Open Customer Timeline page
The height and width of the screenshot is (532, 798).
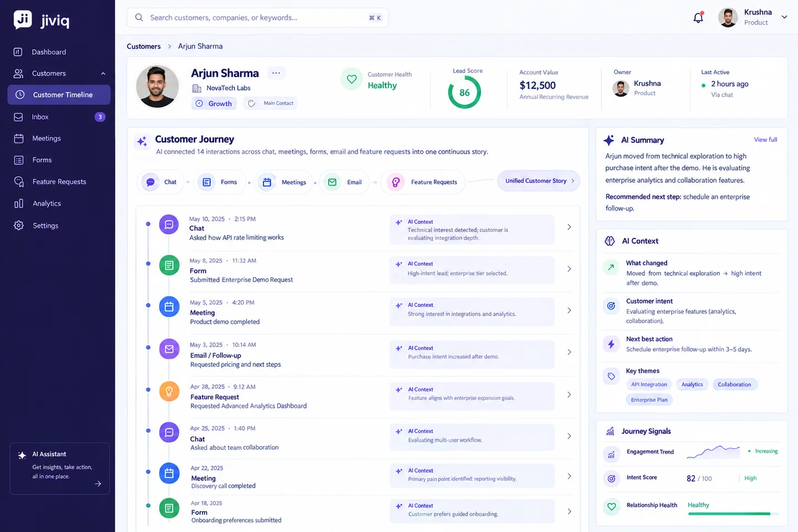coord(59,95)
